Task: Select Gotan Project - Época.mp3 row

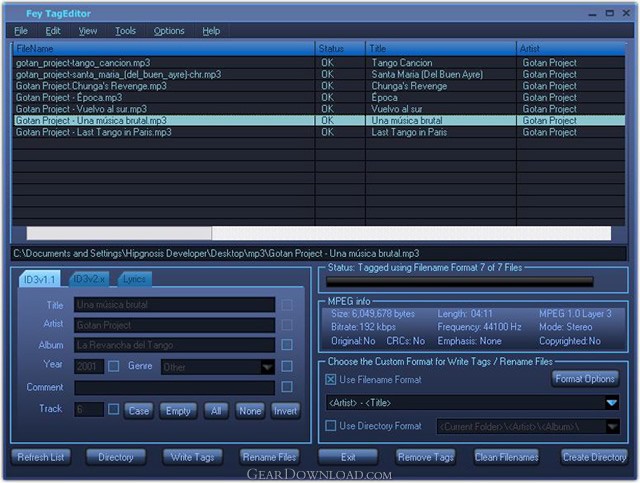Action: click(318, 98)
